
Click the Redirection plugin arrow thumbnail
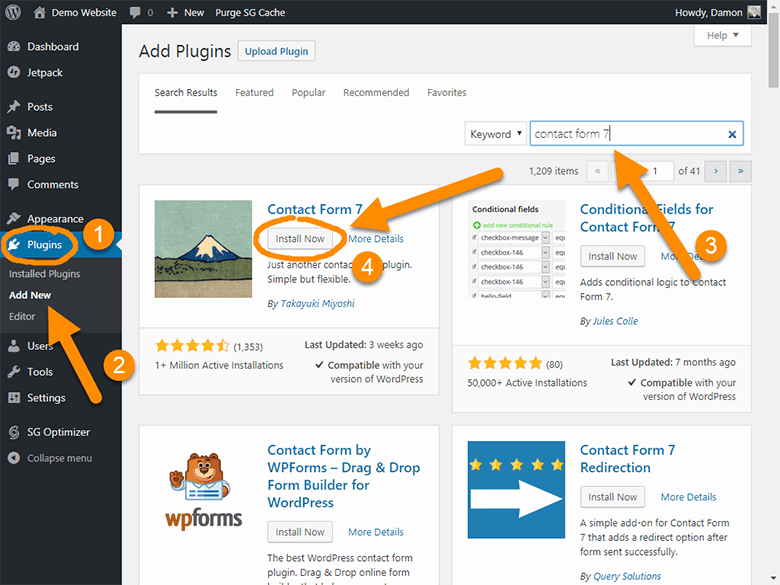click(x=516, y=489)
